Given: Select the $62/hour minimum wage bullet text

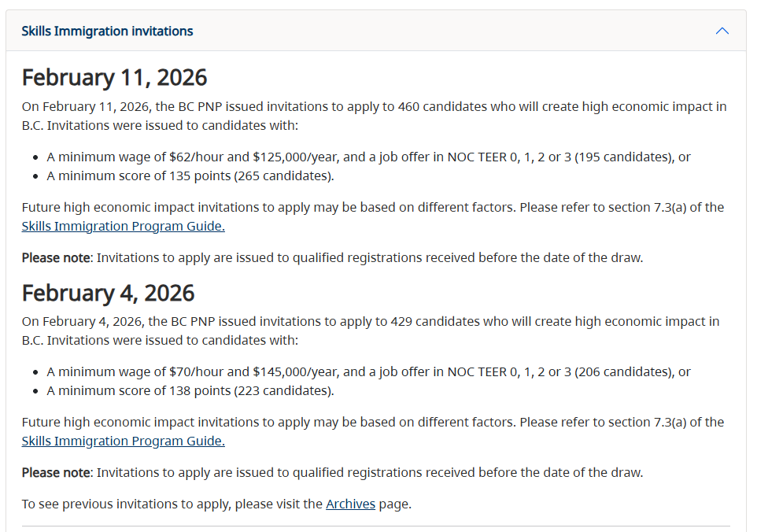Looking at the screenshot, I should (368, 157).
